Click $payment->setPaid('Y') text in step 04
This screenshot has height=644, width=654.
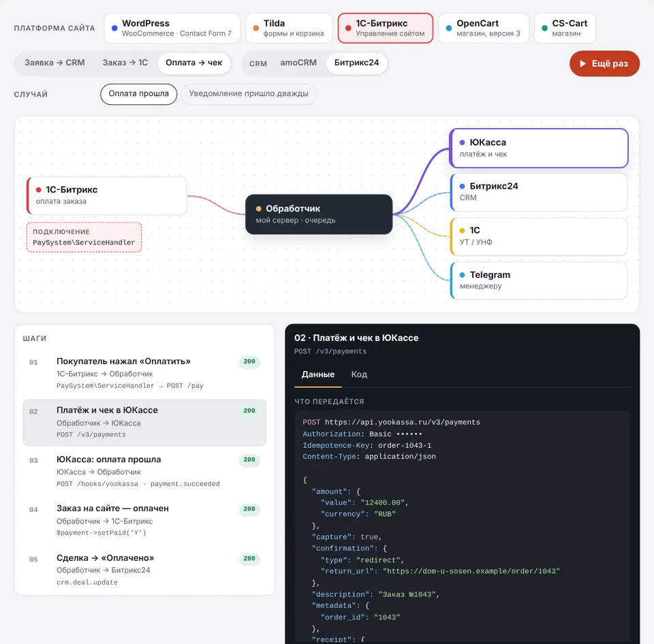pyautogui.click(x=102, y=533)
